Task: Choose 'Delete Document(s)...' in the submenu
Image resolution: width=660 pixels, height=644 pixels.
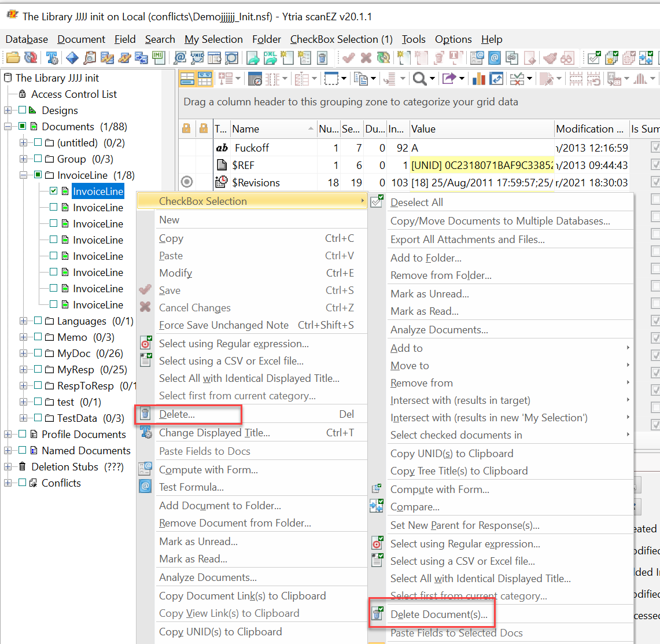Action: (438, 614)
